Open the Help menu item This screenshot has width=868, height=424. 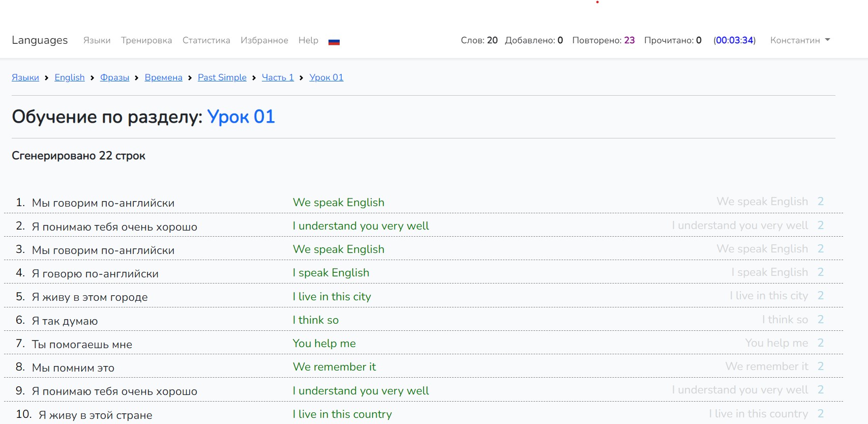coord(308,40)
